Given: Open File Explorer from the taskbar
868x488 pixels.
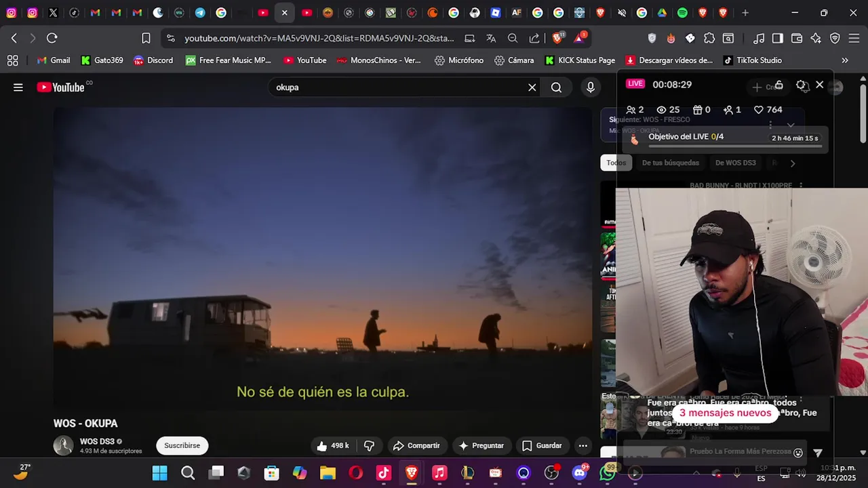Looking at the screenshot, I should click(x=328, y=473).
